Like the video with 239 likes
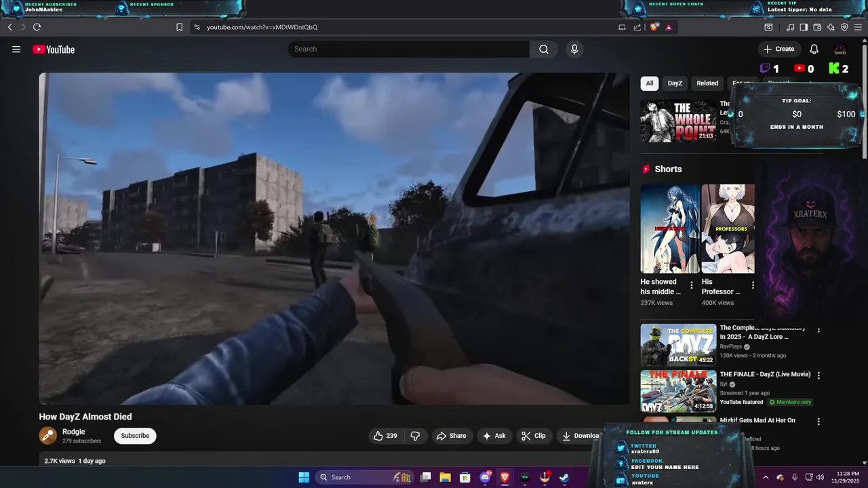Viewport: 868px width, 488px height. tap(386, 436)
